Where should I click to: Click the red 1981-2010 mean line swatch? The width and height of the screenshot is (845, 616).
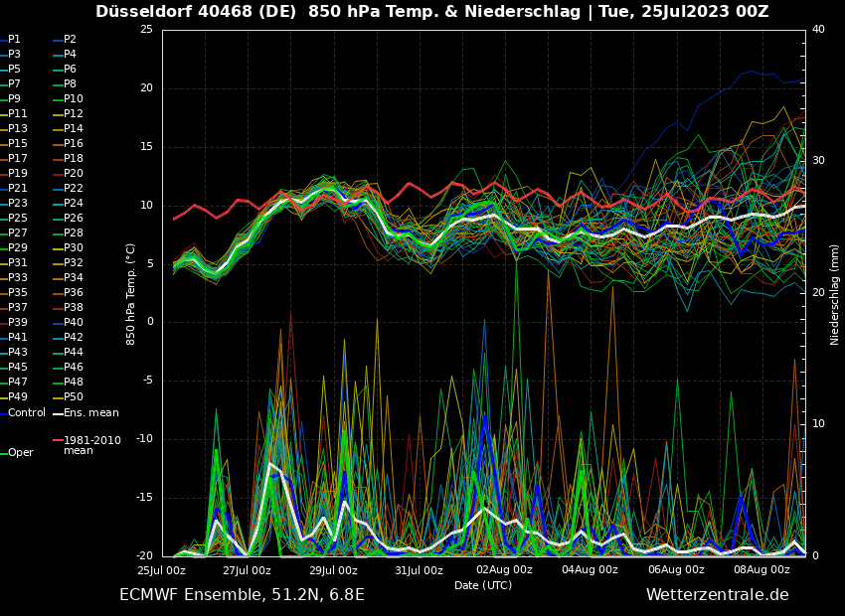pos(58,440)
